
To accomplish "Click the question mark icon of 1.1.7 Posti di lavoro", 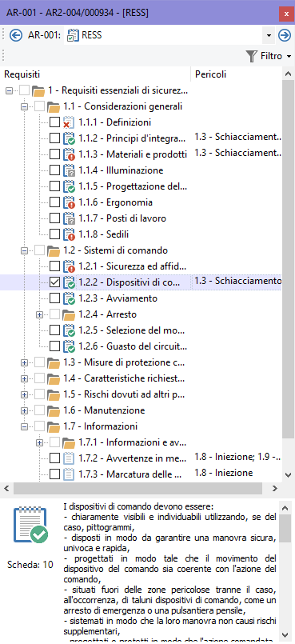I will [x=69, y=218].
